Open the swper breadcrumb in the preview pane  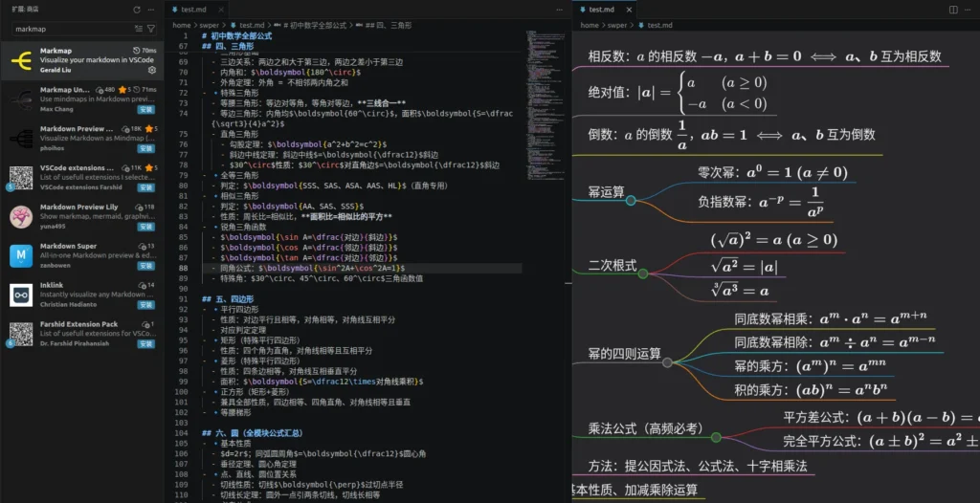pos(618,25)
